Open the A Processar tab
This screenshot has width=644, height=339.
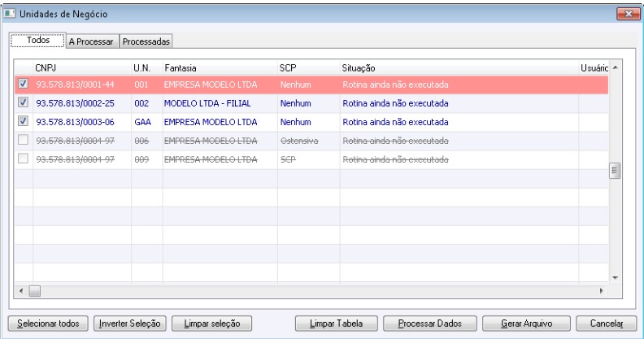[91, 41]
